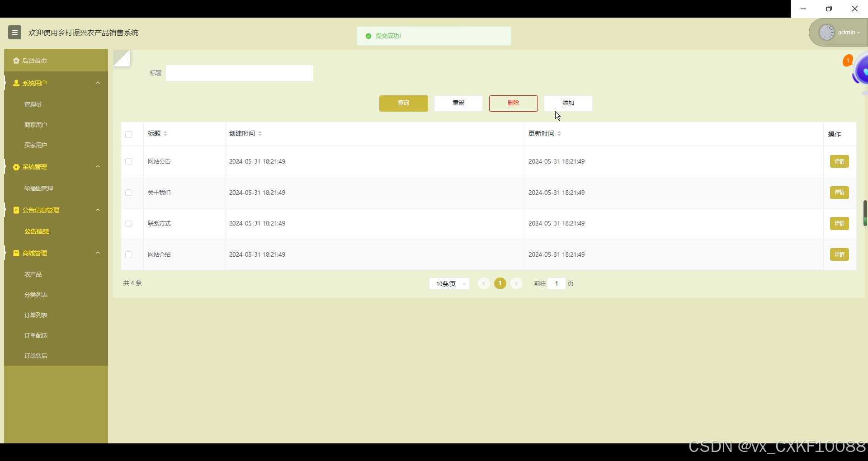Minimize the application window
Screen dimensions: 868x461
[x=803, y=9]
